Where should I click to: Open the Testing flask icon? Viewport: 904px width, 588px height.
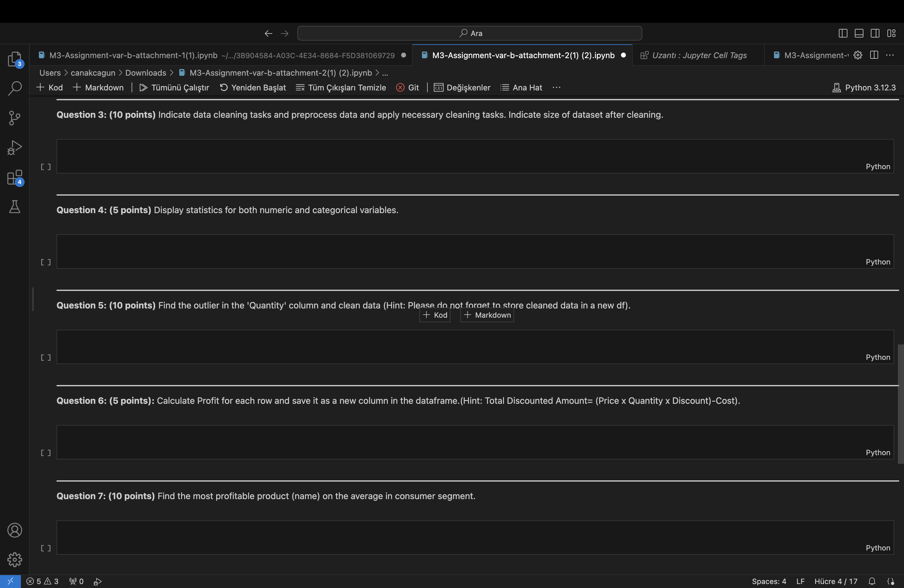pyautogui.click(x=14, y=207)
